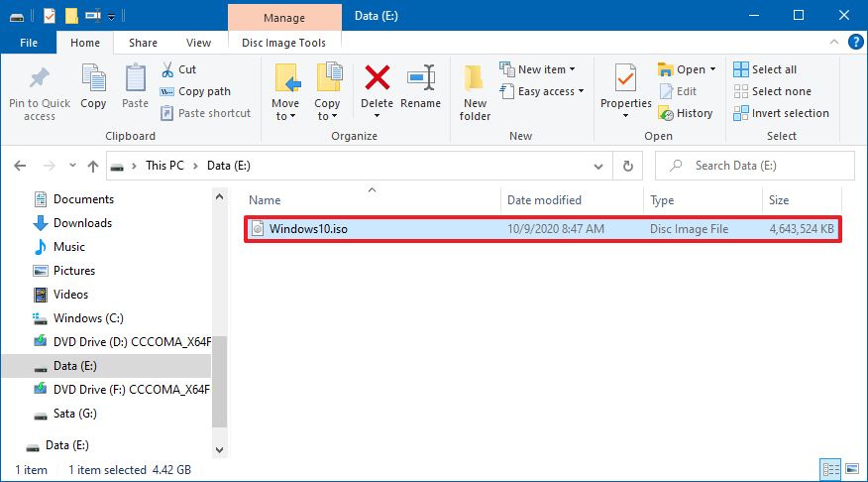Click Select none
The width and height of the screenshot is (868, 482).
click(x=772, y=91)
